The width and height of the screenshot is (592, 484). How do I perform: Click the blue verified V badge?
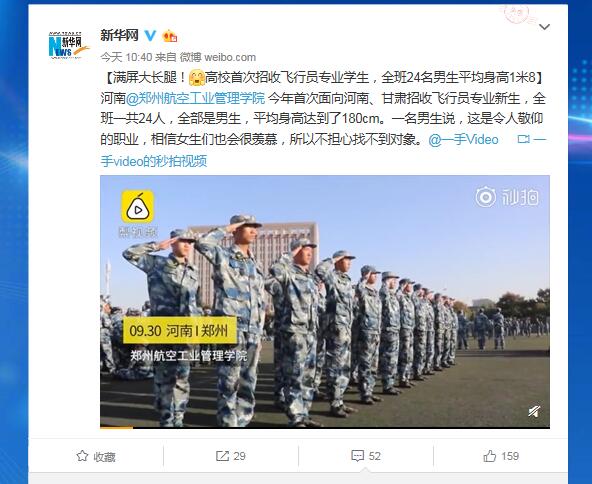pyautogui.click(x=150, y=35)
